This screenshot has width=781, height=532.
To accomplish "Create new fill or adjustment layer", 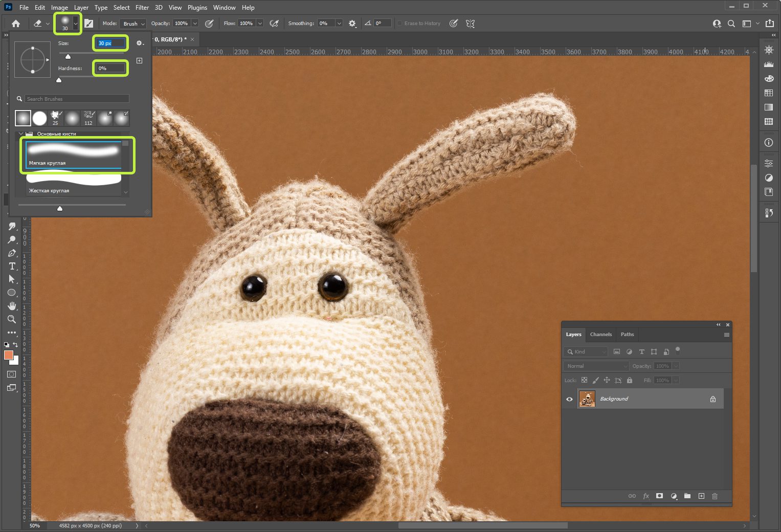I will (674, 496).
